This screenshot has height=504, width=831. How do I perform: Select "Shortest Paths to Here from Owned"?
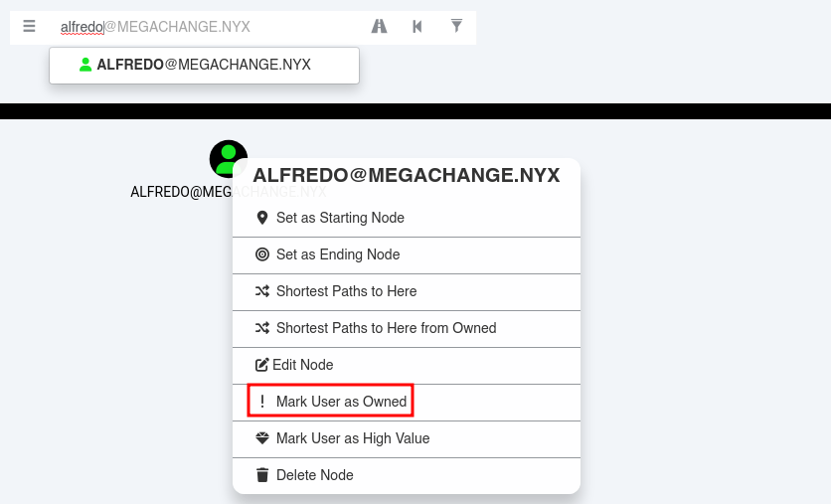click(386, 328)
